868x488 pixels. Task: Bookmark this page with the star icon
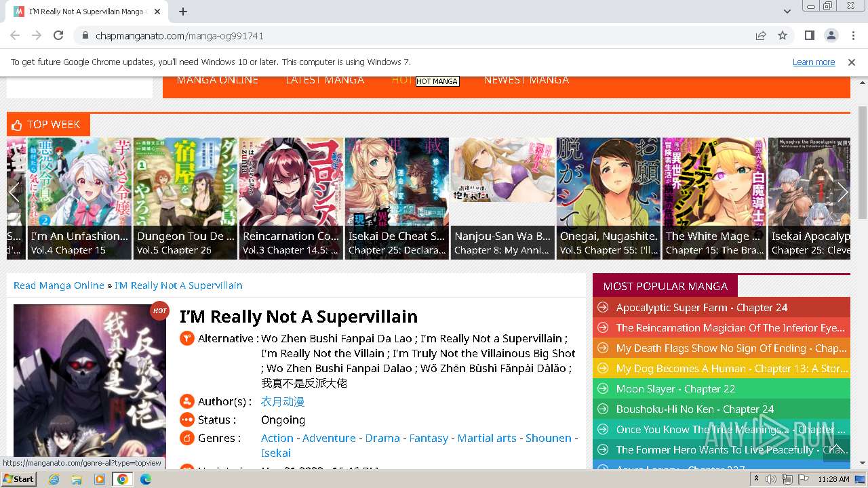coord(783,35)
